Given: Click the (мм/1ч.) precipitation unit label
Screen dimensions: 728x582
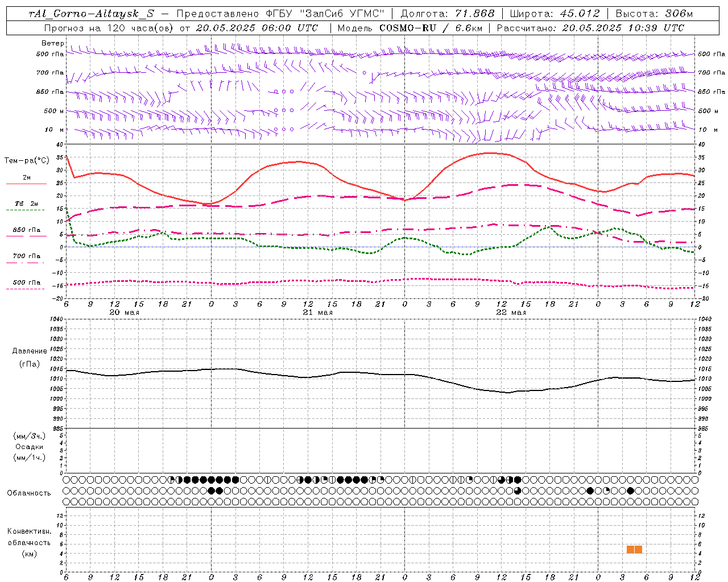Looking at the screenshot, I should (30, 458).
